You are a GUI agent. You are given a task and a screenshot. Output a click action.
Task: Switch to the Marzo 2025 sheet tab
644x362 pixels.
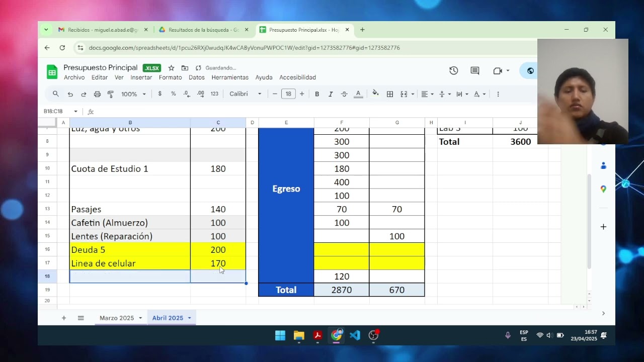point(117,318)
